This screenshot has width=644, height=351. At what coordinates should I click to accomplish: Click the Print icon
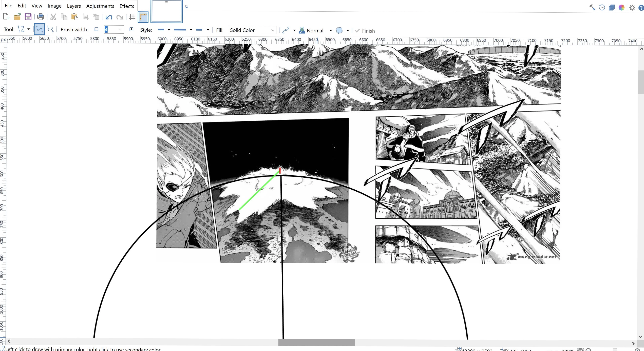pos(41,17)
